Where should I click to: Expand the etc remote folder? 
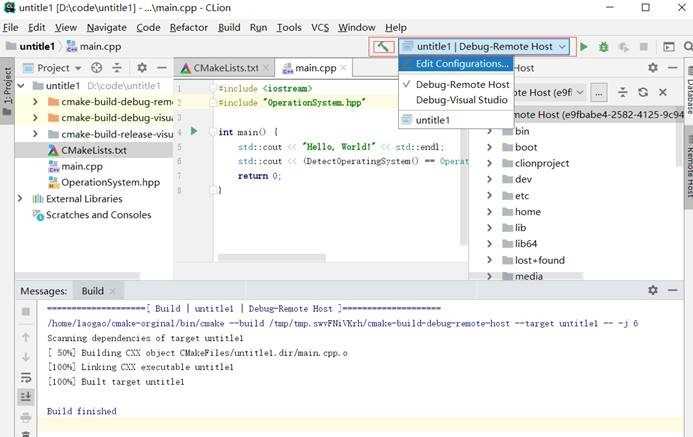[x=490, y=195]
